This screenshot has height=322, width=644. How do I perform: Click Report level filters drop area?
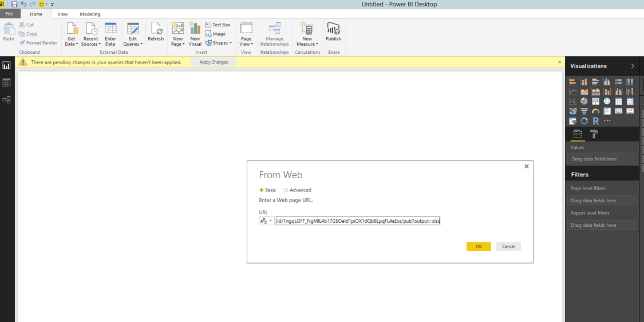[601, 225]
